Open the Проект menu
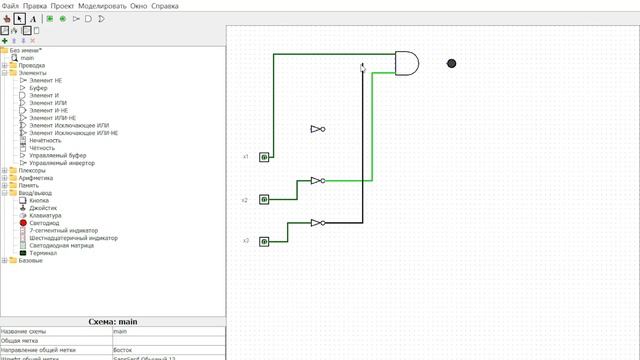 (x=62, y=6)
